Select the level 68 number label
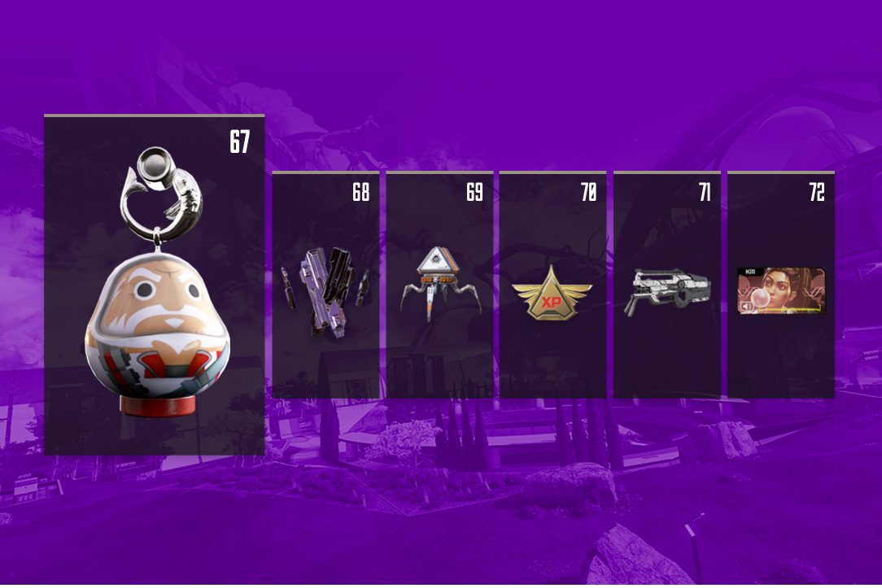The height and width of the screenshot is (588, 882). point(361,192)
